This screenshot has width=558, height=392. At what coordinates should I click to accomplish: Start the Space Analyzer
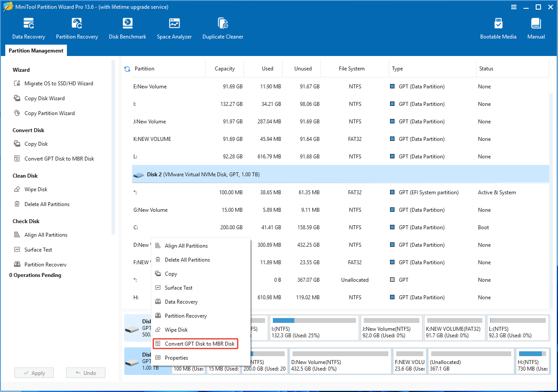[x=174, y=28]
